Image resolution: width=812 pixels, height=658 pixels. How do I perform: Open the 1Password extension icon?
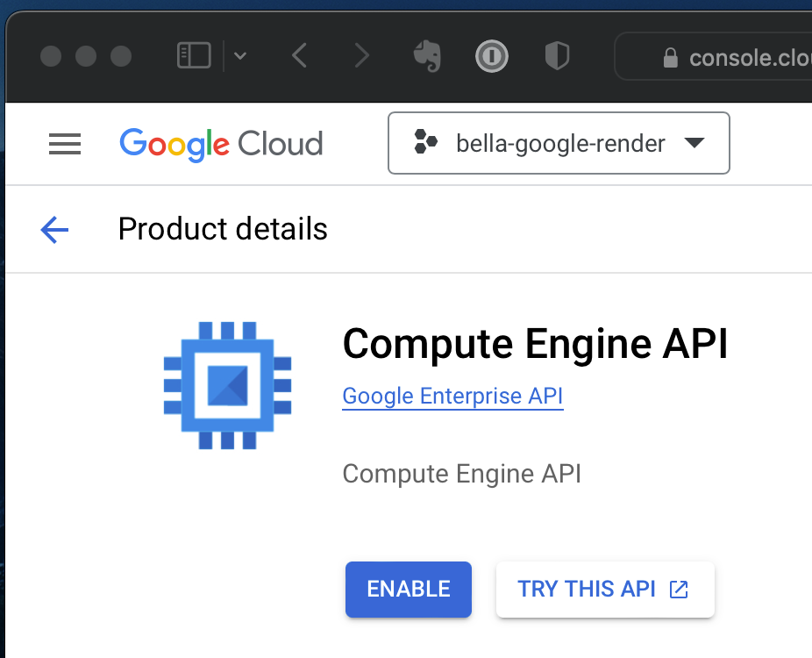491,57
